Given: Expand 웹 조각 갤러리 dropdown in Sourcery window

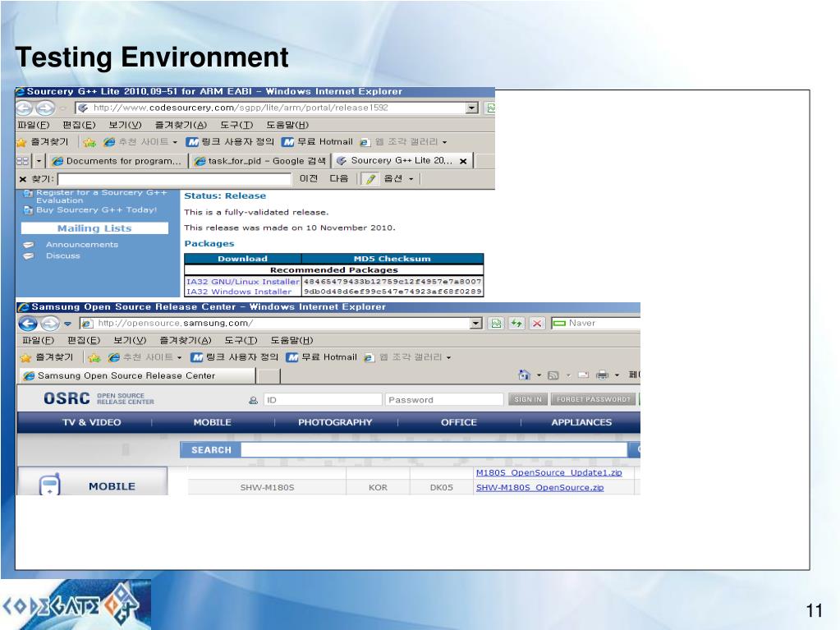Looking at the screenshot, I should pos(445,142).
